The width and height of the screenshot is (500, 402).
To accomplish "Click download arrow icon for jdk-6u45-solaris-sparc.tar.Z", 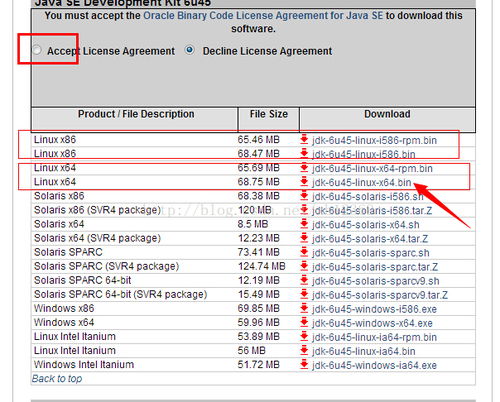I will click(x=304, y=266).
